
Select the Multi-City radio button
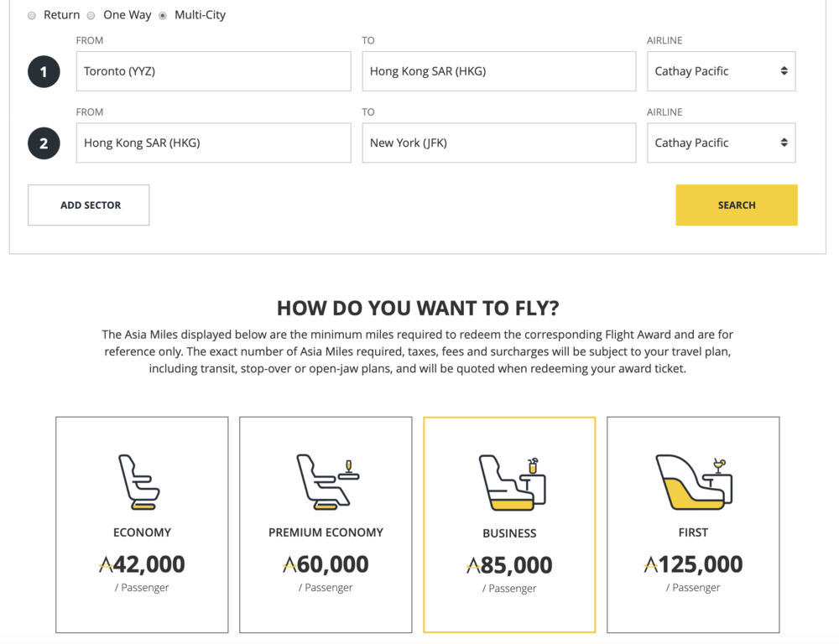point(163,16)
